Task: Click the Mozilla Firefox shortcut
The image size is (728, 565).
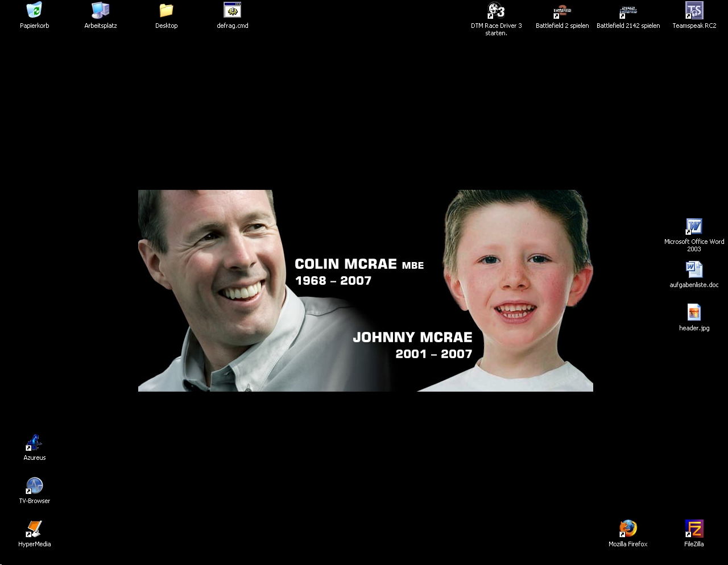Action: (628, 529)
